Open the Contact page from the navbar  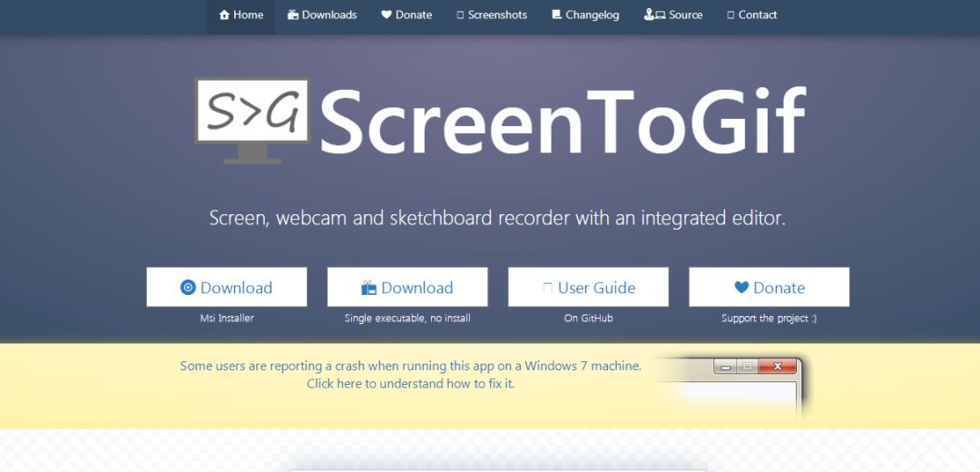[752, 15]
